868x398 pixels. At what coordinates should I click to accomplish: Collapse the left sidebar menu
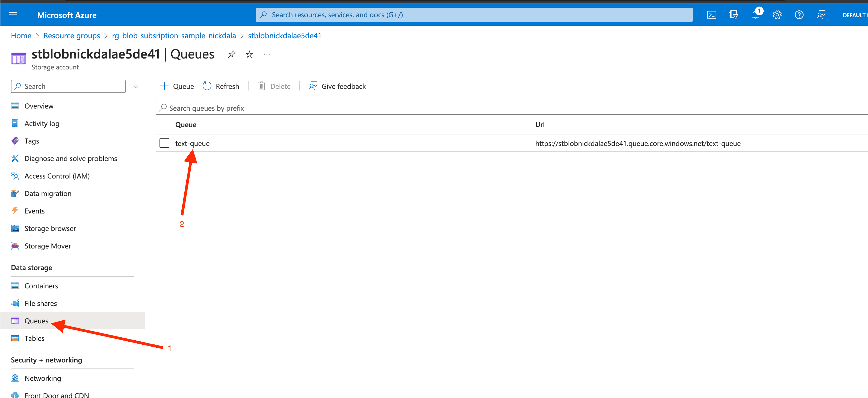tap(136, 86)
